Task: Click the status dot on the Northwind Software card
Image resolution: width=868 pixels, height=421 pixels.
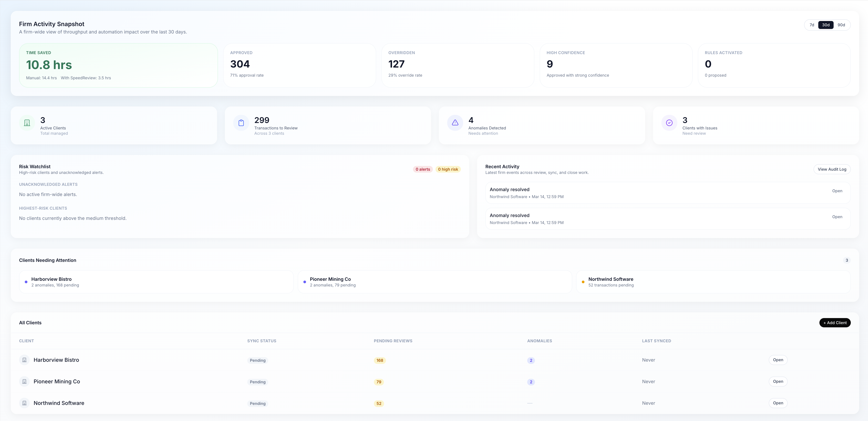Action: pyautogui.click(x=583, y=281)
